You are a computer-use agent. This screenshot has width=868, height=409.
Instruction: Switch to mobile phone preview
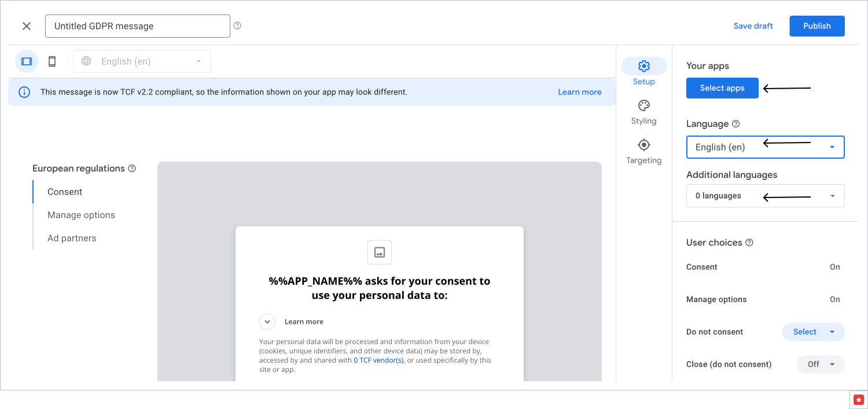52,61
